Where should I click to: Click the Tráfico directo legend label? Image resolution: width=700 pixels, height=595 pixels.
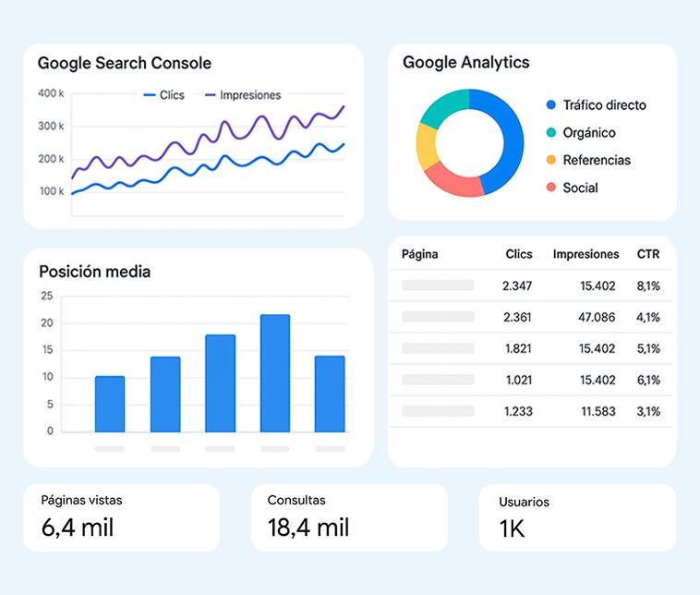point(605,105)
